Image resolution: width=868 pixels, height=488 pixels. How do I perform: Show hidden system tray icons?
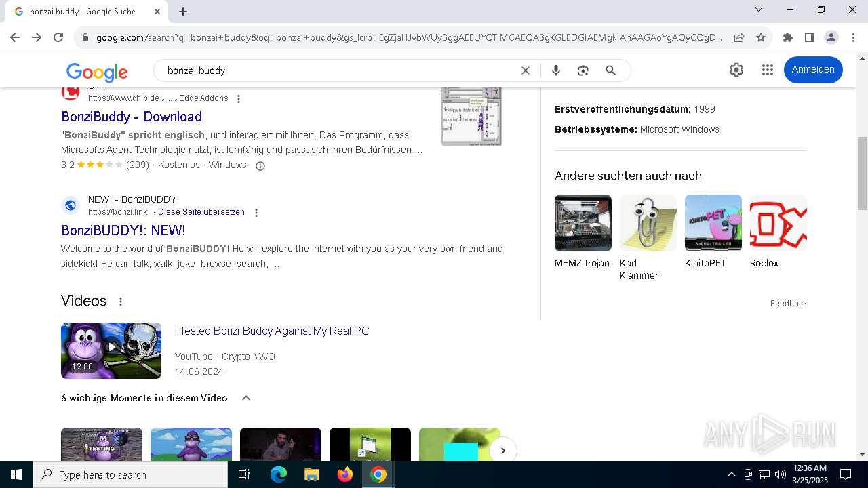coord(731,474)
